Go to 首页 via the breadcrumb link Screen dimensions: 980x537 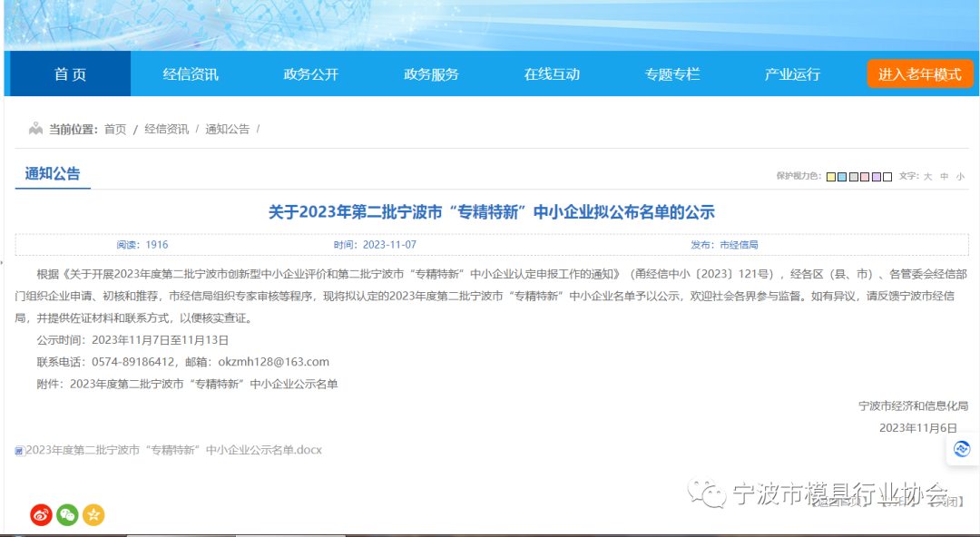(x=114, y=129)
